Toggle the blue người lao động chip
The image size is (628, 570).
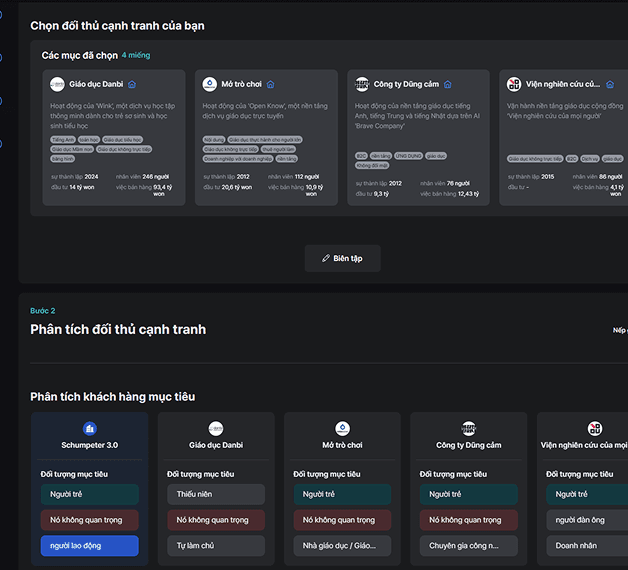[x=90, y=546]
